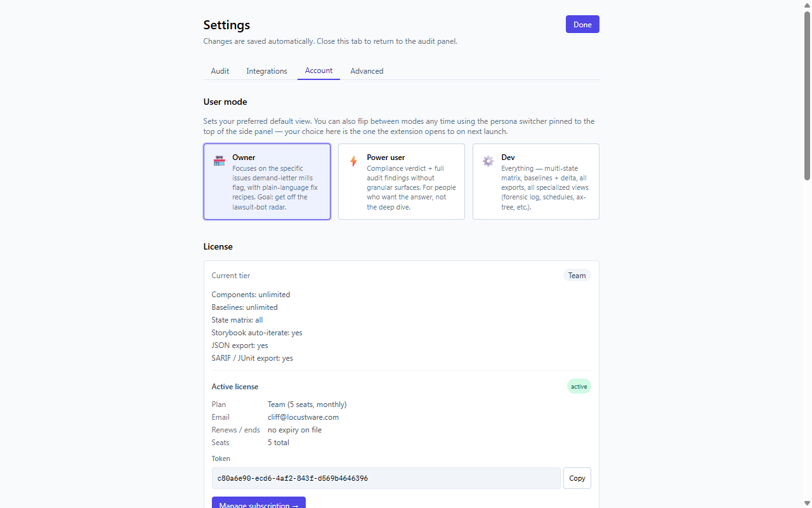The width and height of the screenshot is (812, 508).
Task: Open the Integrations tab
Action: 266,71
